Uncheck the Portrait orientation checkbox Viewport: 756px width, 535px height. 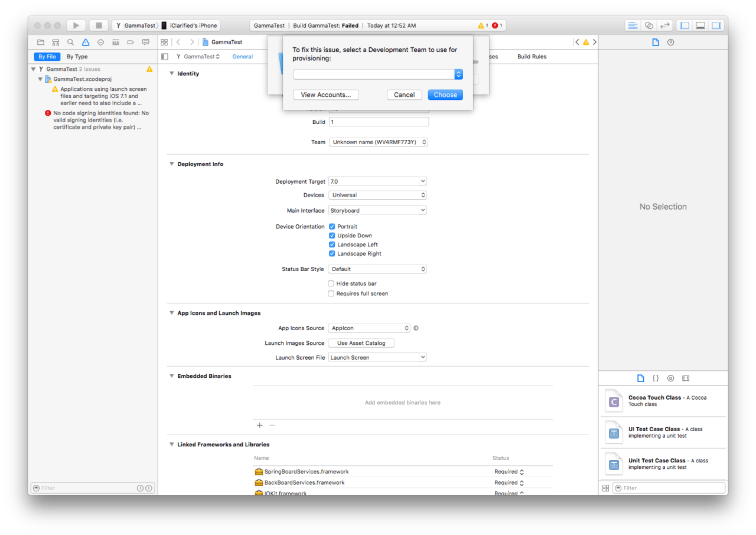[x=332, y=227]
